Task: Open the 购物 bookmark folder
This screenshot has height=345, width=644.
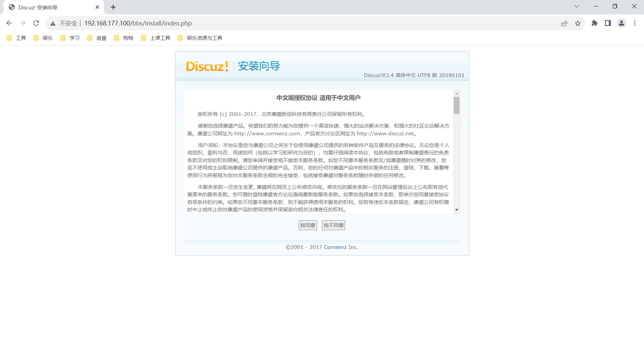Action: click(x=124, y=38)
